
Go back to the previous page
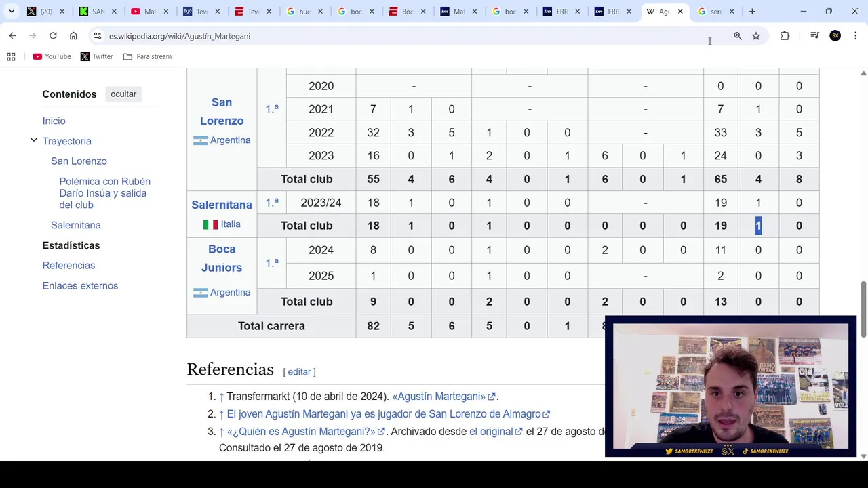(x=12, y=36)
